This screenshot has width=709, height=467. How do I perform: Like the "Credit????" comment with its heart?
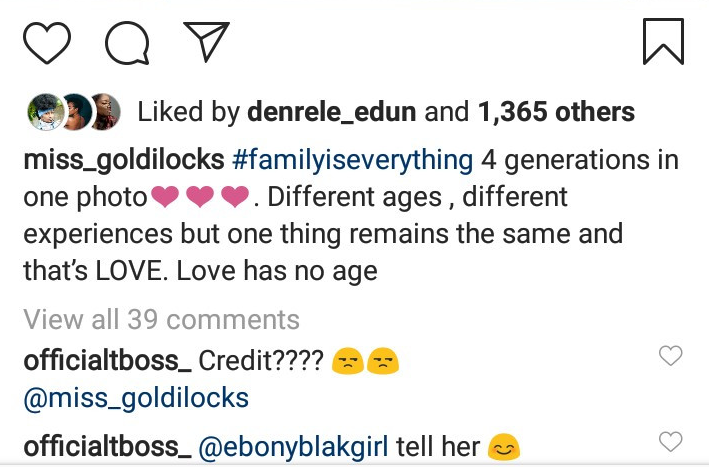(671, 355)
